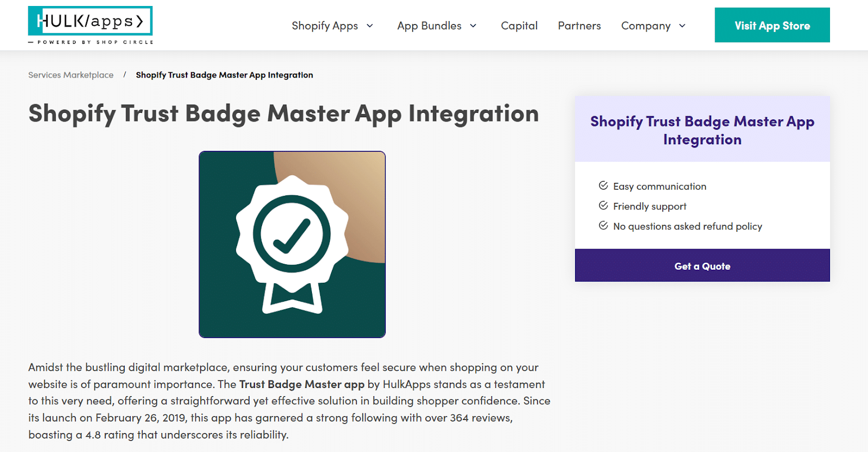Image resolution: width=868 pixels, height=452 pixels.
Task: Open the App Bundles menu
Action: (429, 26)
